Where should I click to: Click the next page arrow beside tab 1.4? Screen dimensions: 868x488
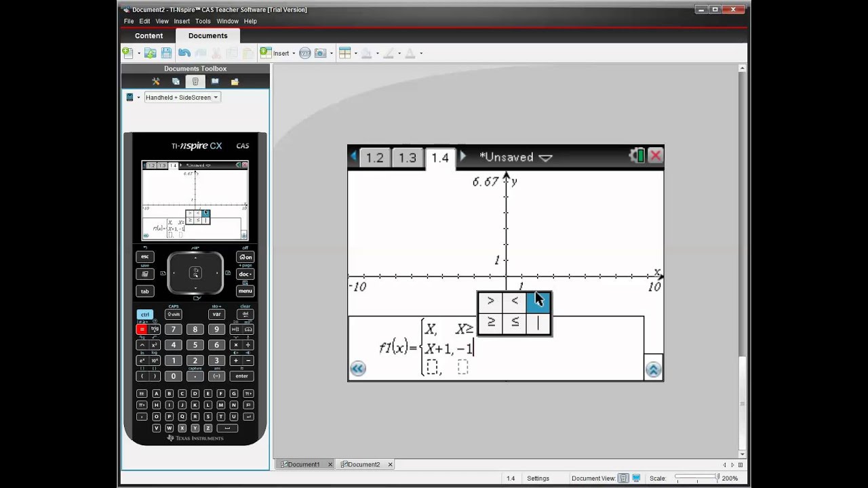[462, 157]
